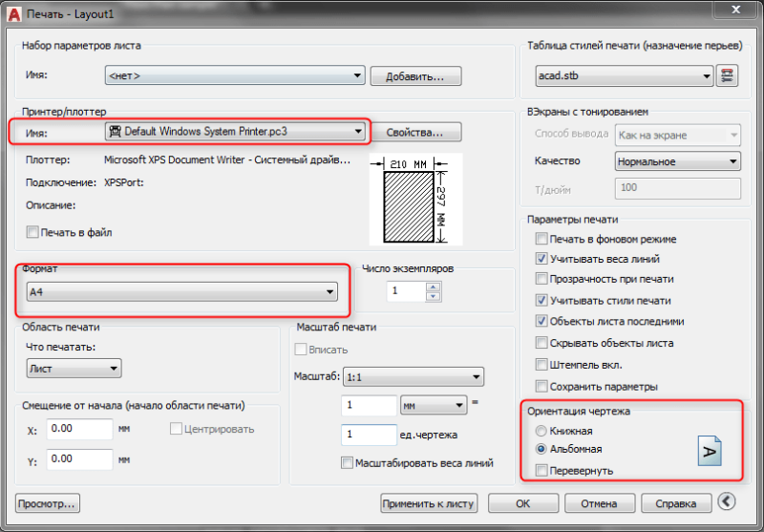The image size is (764, 532).
Task: Click the Просмотр... preview button
Action: coord(47,503)
